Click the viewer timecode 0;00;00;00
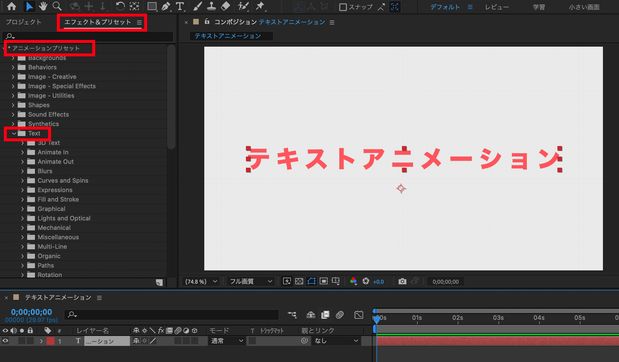 point(445,282)
